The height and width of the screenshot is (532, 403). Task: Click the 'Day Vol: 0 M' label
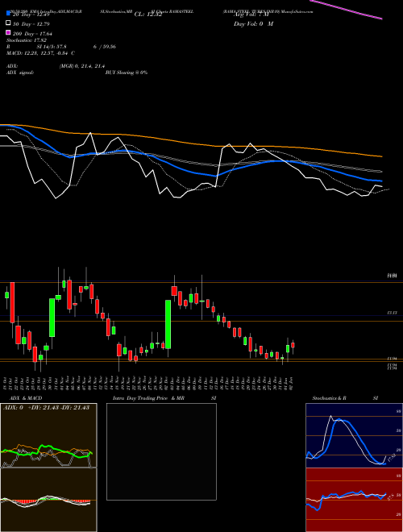click(x=253, y=23)
